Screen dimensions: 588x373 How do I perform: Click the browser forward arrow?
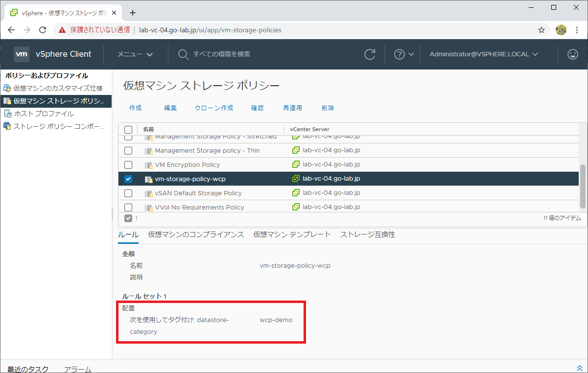(27, 30)
